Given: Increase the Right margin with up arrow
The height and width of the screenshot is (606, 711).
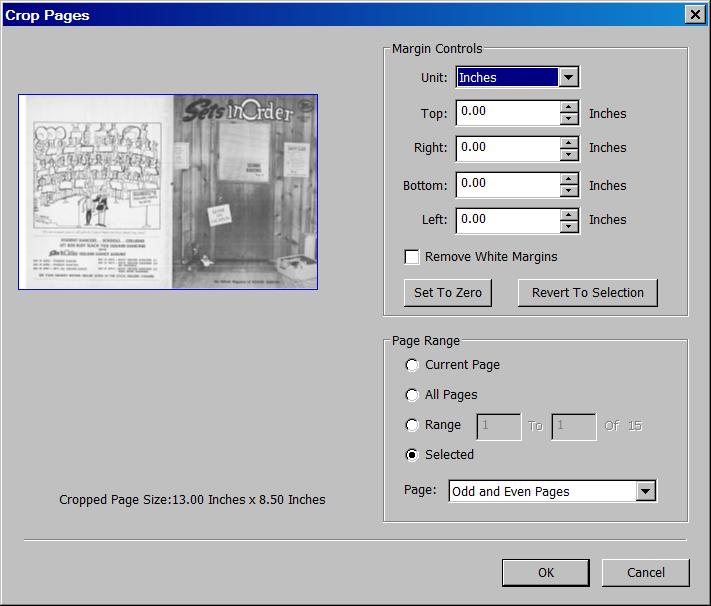Looking at the screenshot, I should (x=569, y=143).
